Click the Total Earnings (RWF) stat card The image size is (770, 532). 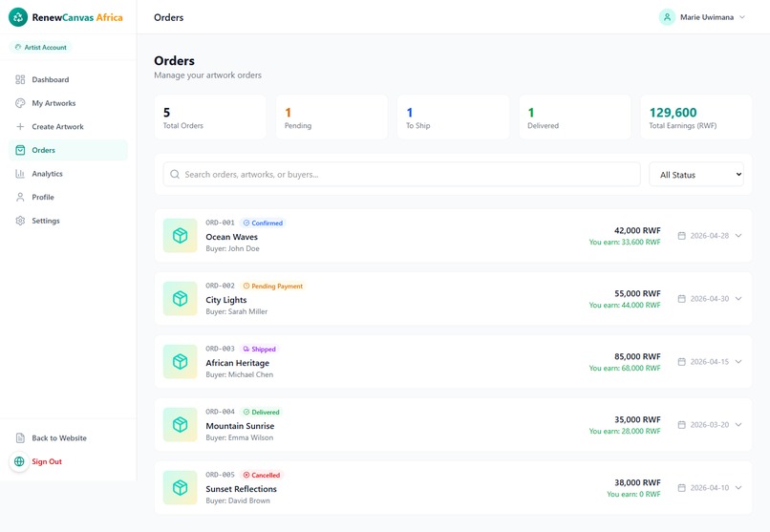click(x=696, y=117)
